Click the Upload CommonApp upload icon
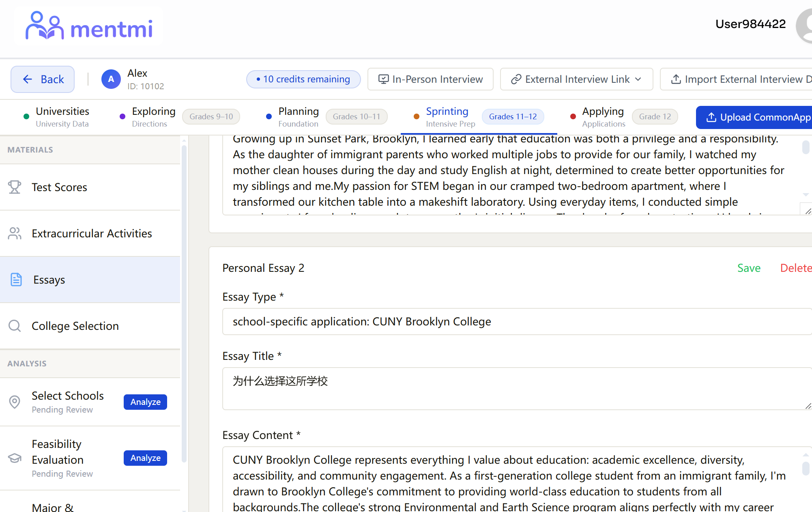The height and width of the screenshot is (512, 812). (x=711, y=117)
